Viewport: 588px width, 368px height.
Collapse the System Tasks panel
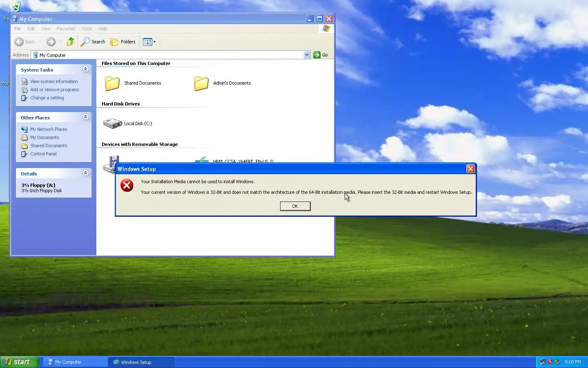click(85, 69)
